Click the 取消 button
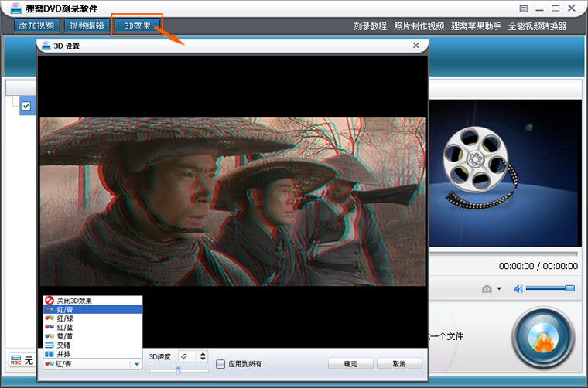This screenshot has width=588, height=388. [x=399, y=364]
